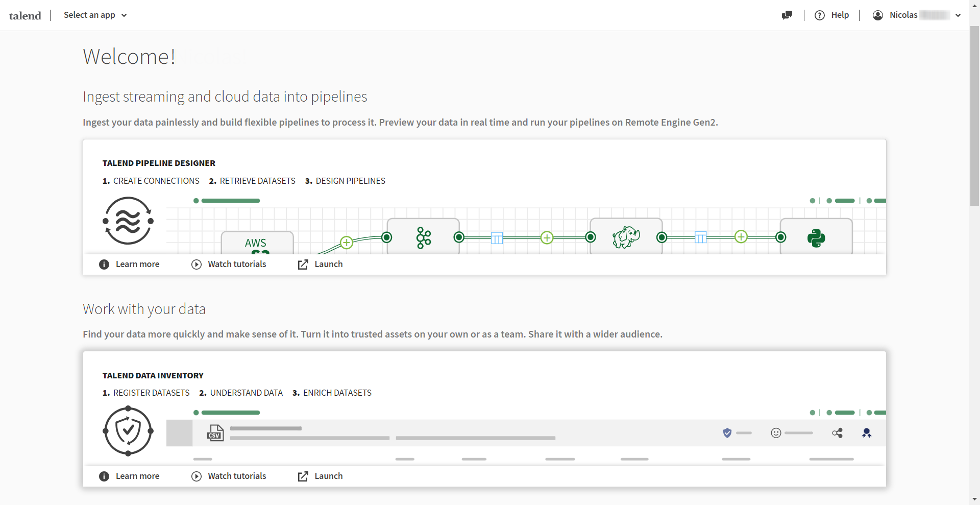Select the last carousel dot in Data Inventory card
Viewport: 980px width, 505px height.
[869, 413]
